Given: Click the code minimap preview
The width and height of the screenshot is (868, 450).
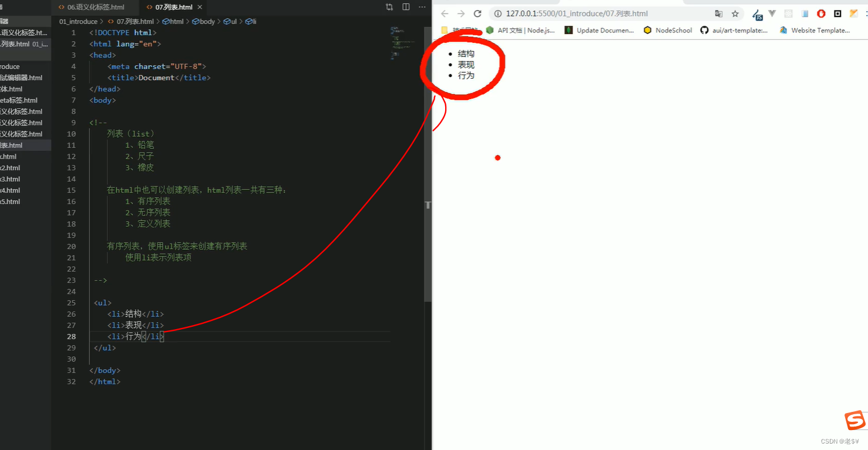Looking at the screenshot, I should [x=403, y=42].
